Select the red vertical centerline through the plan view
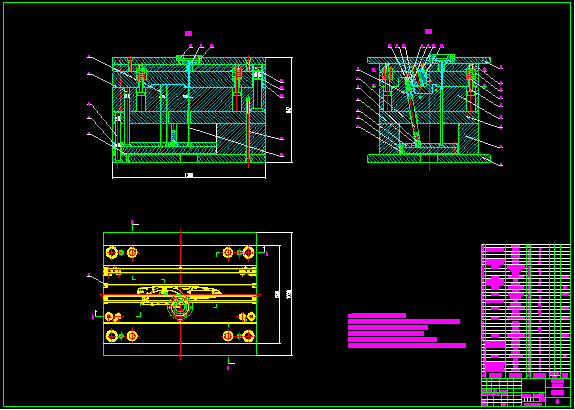Screen dimensions: 575x410 [x=180, y=295]
